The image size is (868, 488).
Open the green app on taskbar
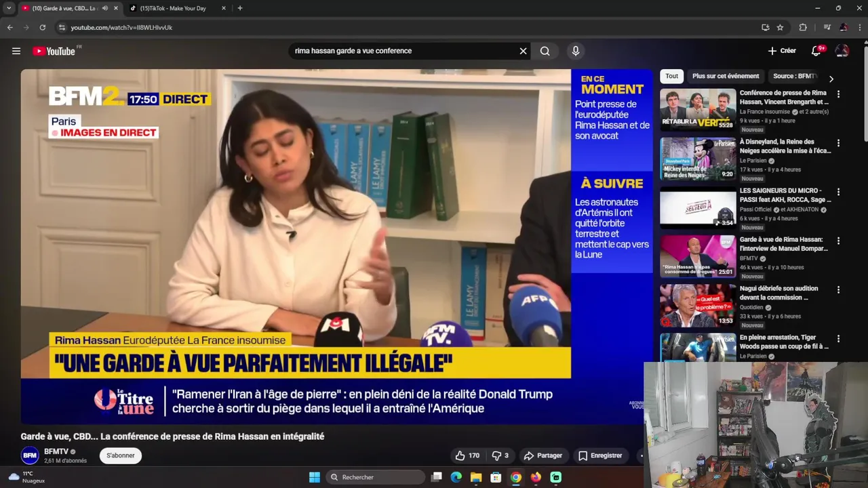pos(556,477)
